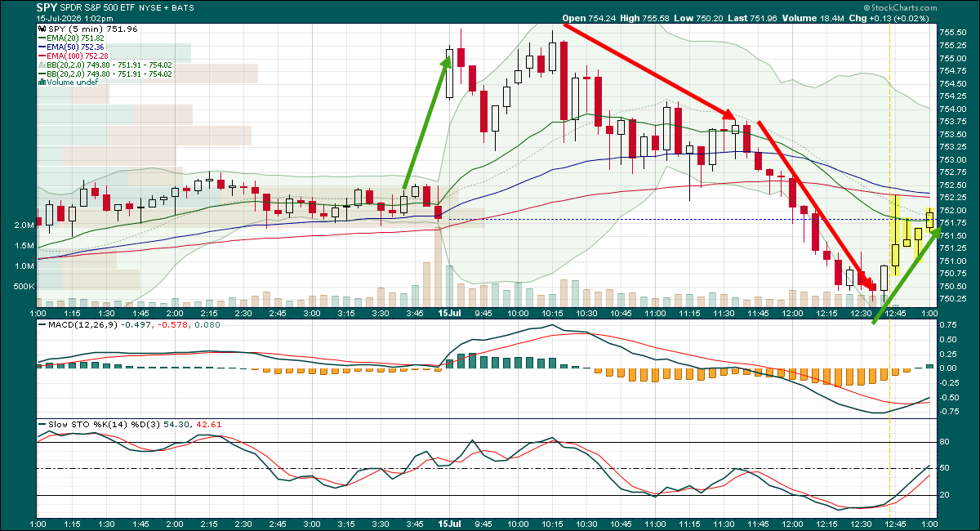Click the High 755.58 header value
The height and width of the screenshot is (531, 980).
(x=643, y=17)
